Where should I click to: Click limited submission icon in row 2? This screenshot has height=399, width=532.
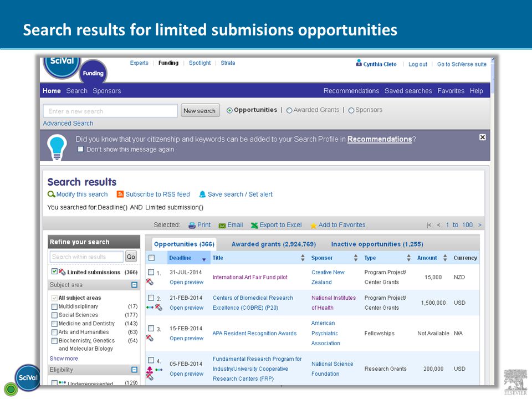pos(158,308)
